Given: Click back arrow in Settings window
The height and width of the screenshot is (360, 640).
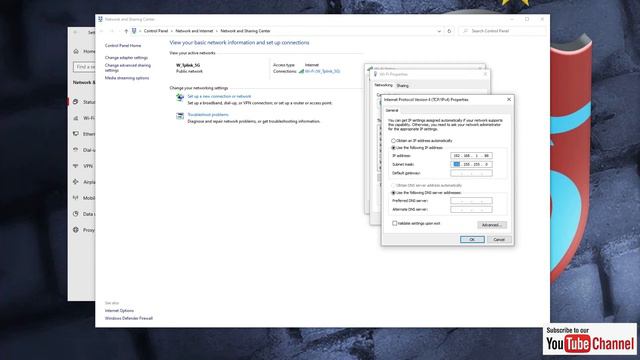Looking at the screenshot, I should pyautogui.click(x=76, y=32).
